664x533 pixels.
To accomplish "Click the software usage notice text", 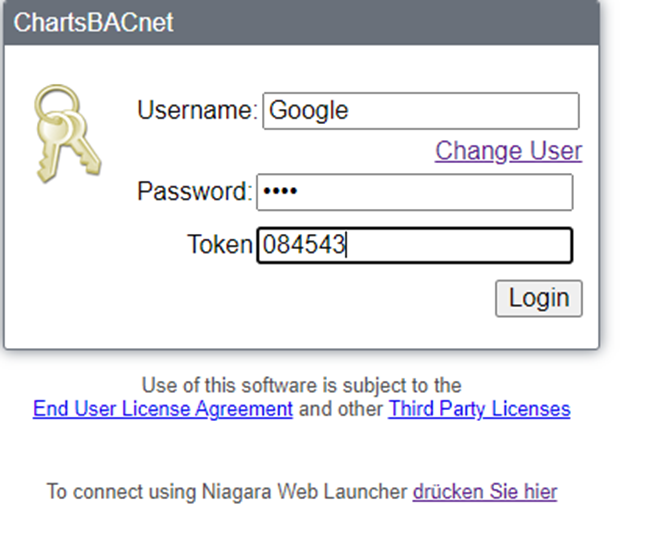I will [302, 386].
